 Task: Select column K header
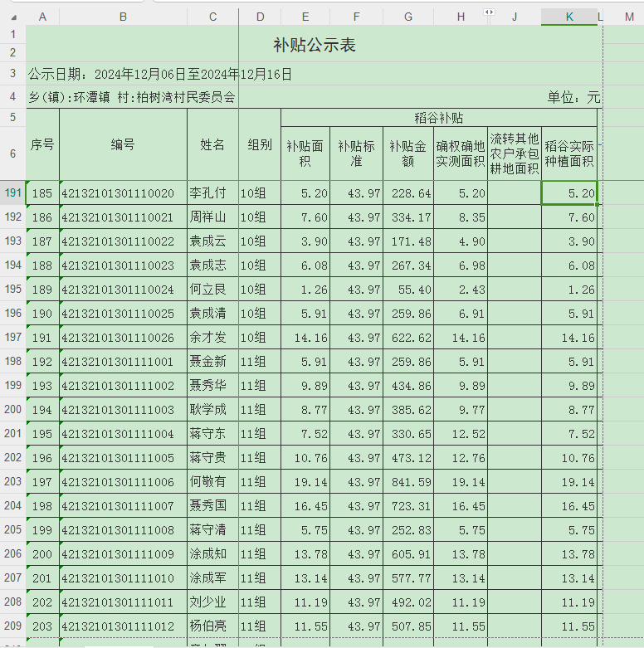coord(569,17)
